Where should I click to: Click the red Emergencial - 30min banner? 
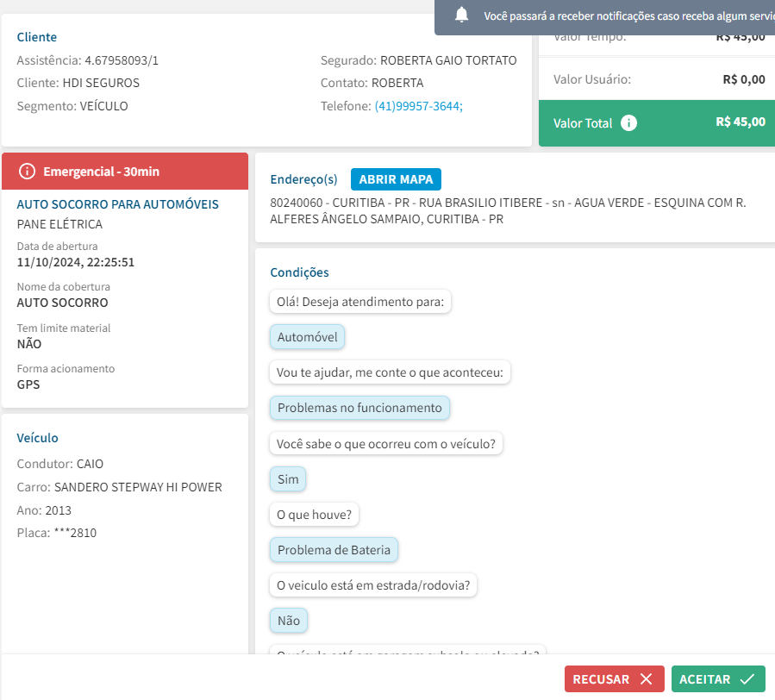point(125,172)
